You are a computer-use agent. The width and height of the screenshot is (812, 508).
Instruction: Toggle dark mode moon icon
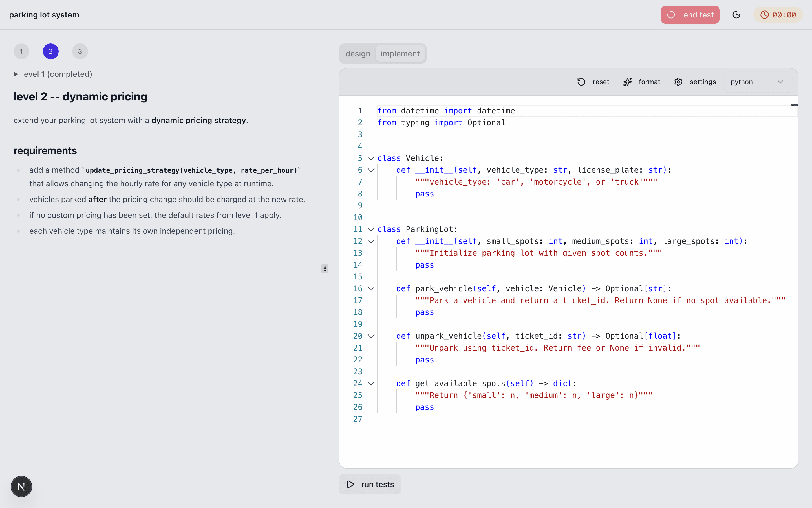(736, 15)
